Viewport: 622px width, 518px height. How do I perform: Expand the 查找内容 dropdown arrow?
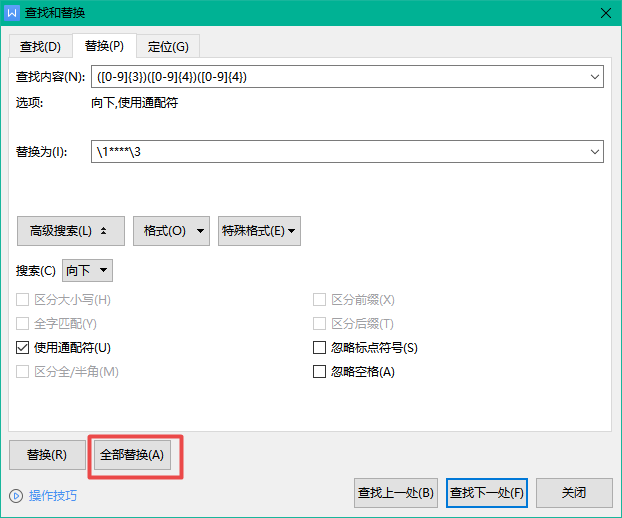click(x=595, y=77)
